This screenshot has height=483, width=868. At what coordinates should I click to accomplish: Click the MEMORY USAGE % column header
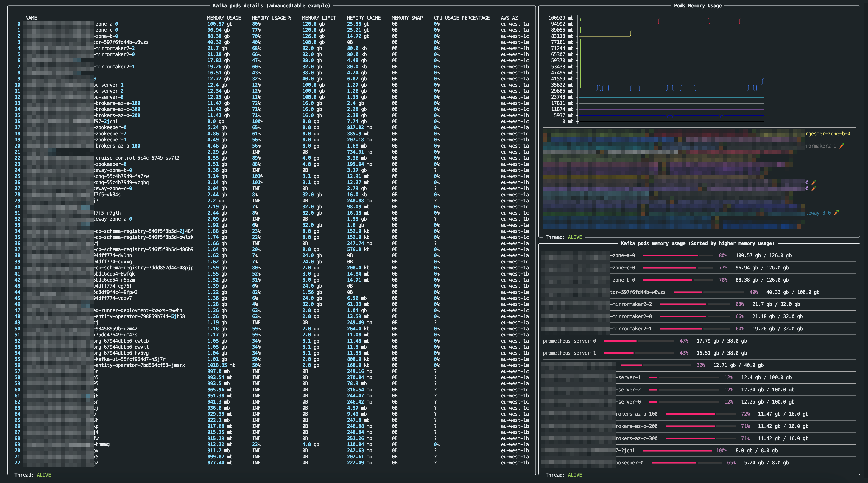[x=271, y=18]
